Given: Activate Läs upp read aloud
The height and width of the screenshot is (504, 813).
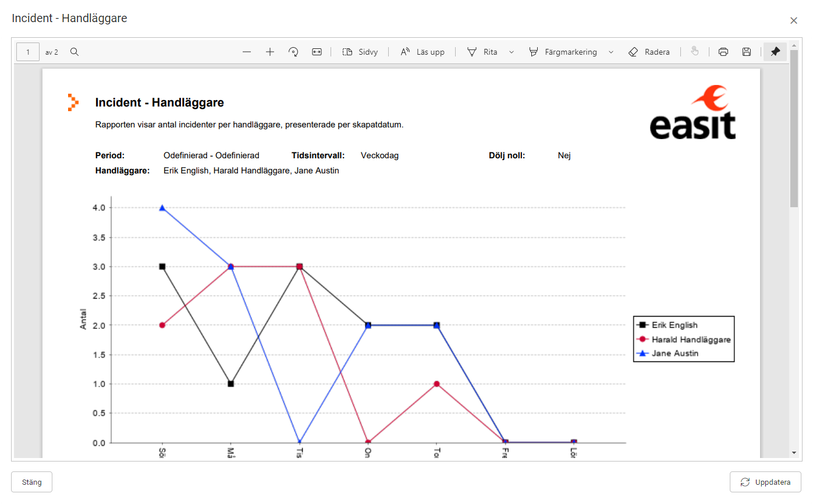Looking at the screenshot, I should coord(423,52).
